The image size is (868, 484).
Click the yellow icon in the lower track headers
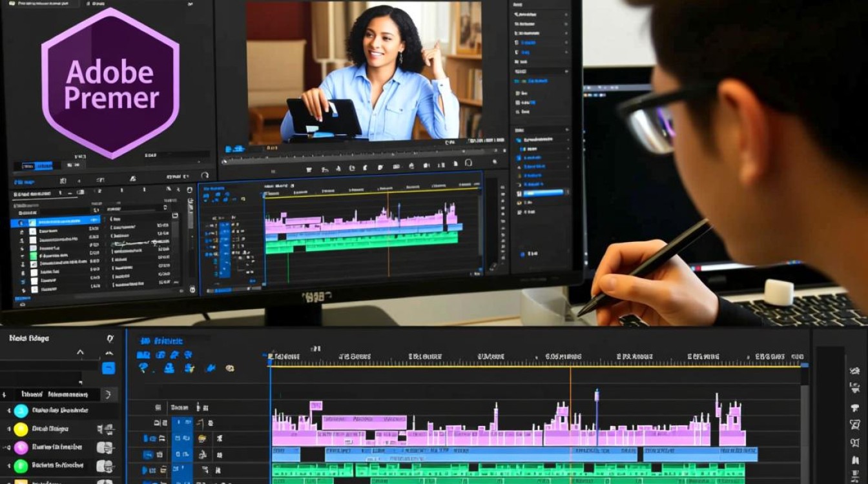tap(202, 439)
